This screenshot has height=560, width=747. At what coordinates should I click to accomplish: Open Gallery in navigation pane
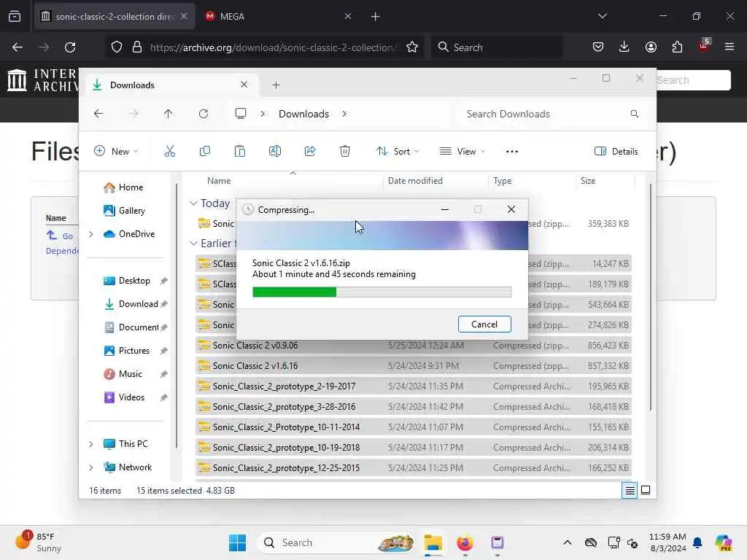tap(124, 211)
